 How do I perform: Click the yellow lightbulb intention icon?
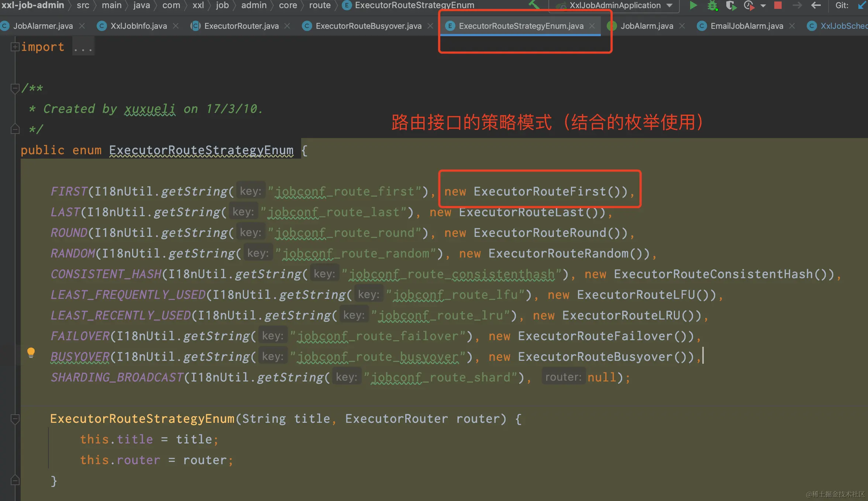(x=31, y=353)
